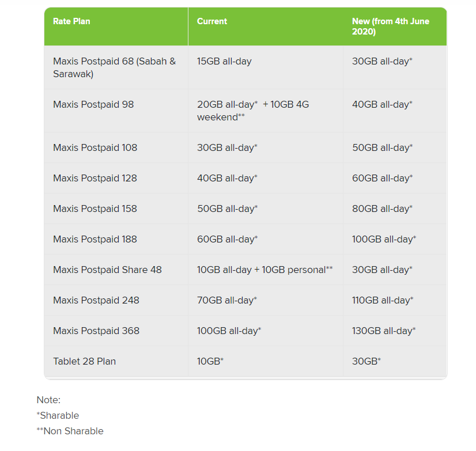Select the new 130GB all-day quota cell
Viewport: 476px width, 451px height.
click(x=384, y=331)
